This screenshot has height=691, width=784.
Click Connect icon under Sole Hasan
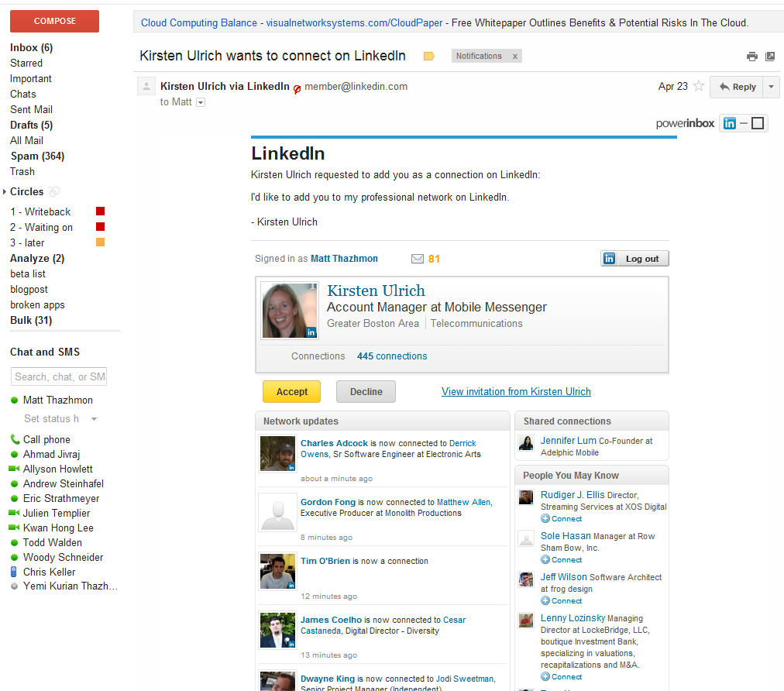click(x=545, y=559)
